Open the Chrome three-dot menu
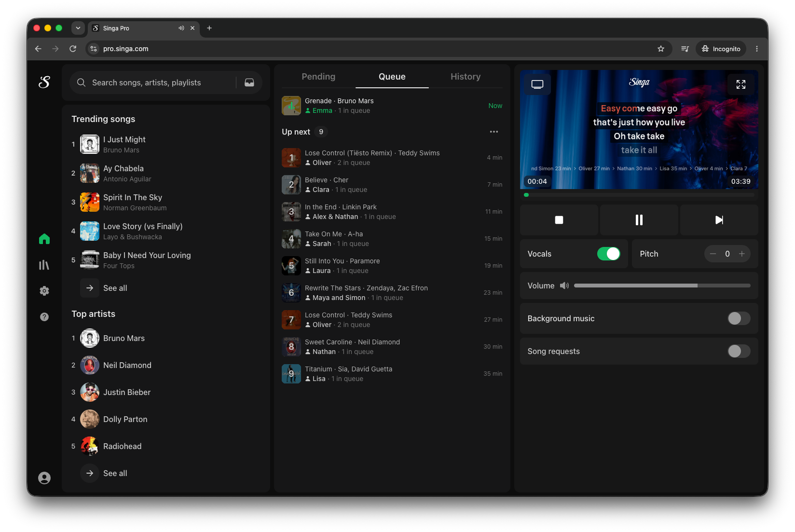This screenshot has height=532, width=795. [x=757, y=49]
